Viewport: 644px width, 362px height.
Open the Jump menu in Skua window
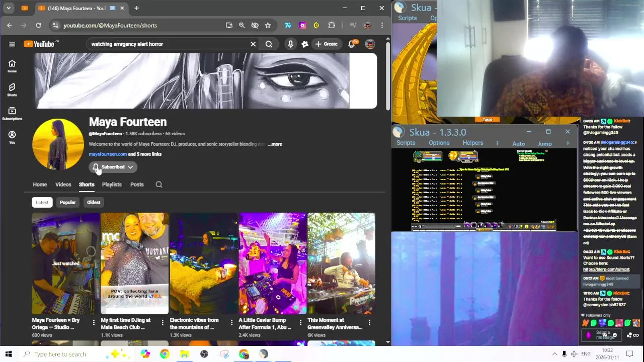(545, 144)
